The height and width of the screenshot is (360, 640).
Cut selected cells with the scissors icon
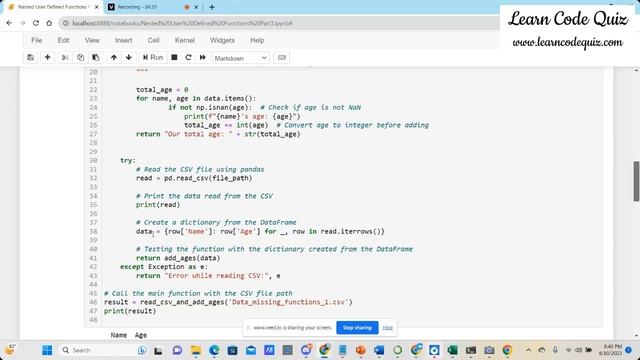(65, 58)
